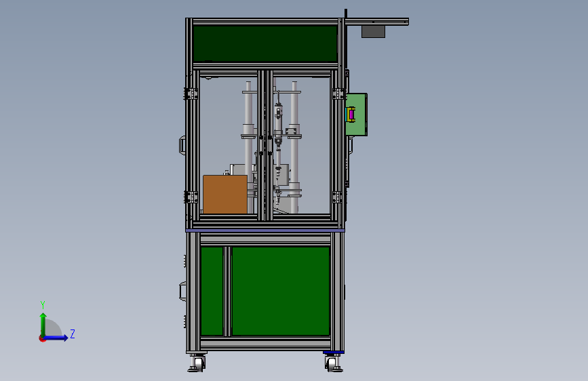This screenshot has width=588, height=381.
Task: Select the brown box inside the enclosure
Action: 225,195
